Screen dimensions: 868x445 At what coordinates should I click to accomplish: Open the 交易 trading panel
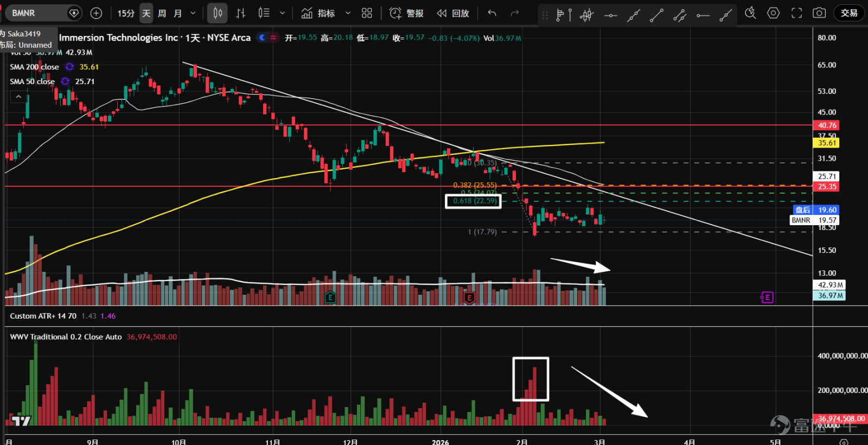(x=849, y=13)
